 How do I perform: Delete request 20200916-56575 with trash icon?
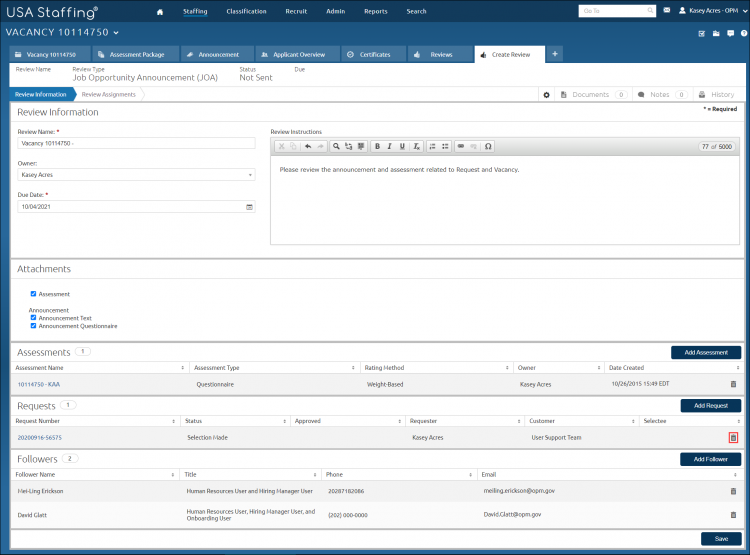[x=733, y=438]
